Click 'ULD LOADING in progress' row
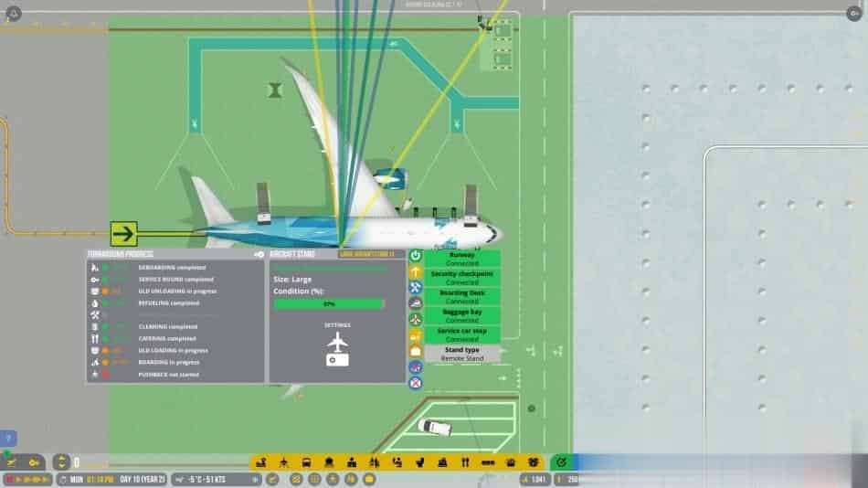Screen dimensions: 868x488 tap(175, 351)
